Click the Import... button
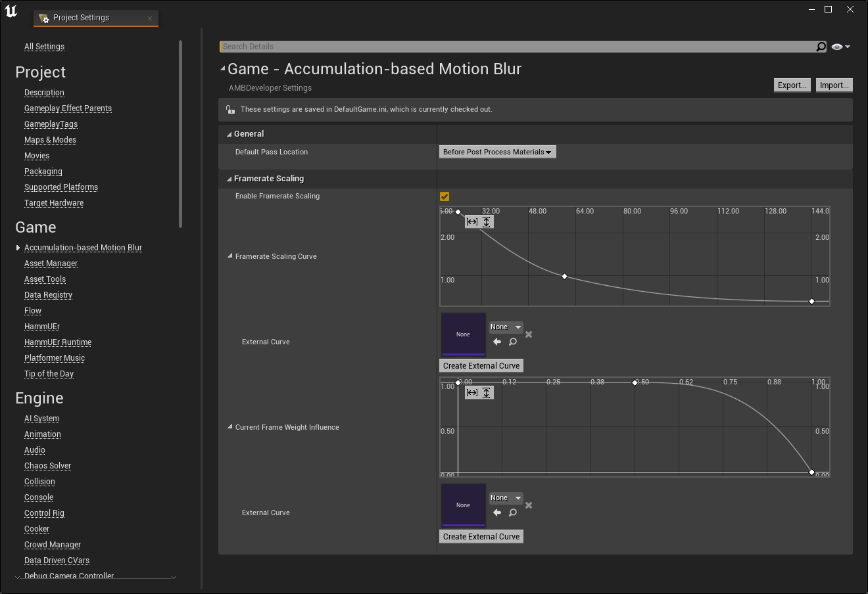The image size is (868, 594). (834, 85)
